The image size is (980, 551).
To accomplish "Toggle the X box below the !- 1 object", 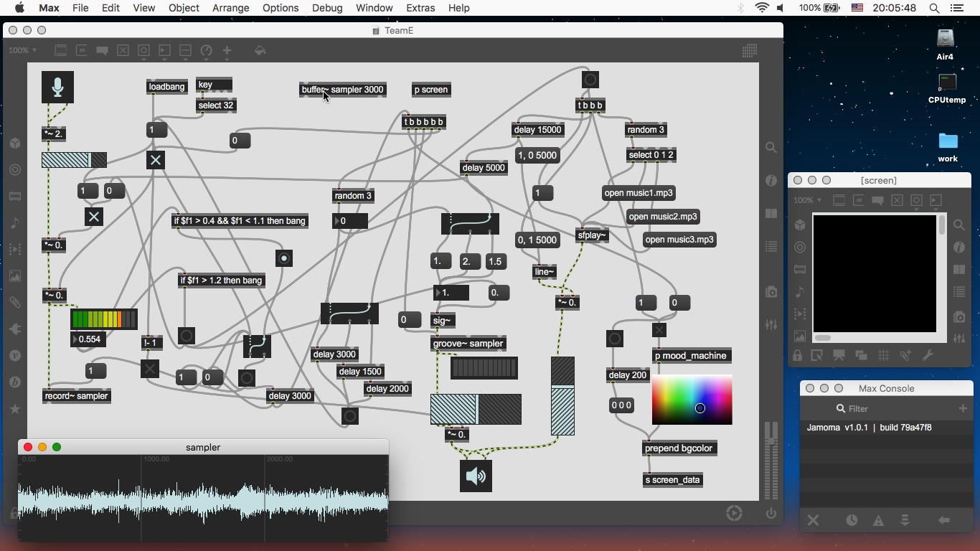I will pyautogui.click(x=149, y=369).
